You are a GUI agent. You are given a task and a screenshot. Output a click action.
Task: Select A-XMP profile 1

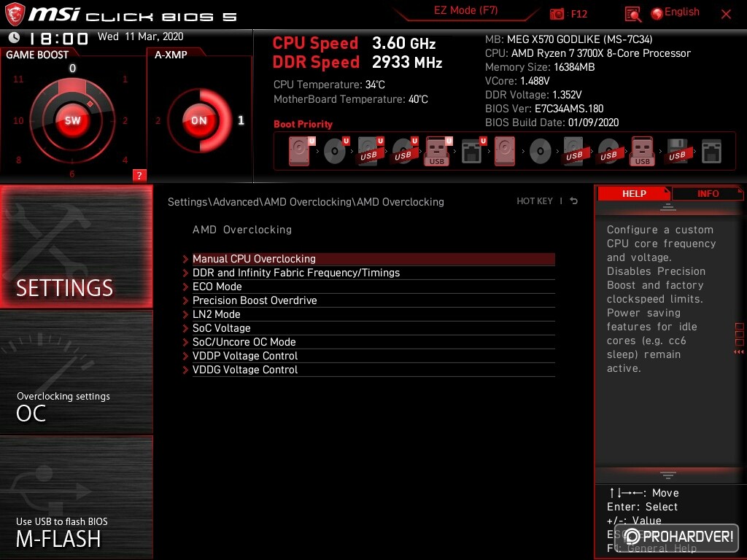pos(241,120)
